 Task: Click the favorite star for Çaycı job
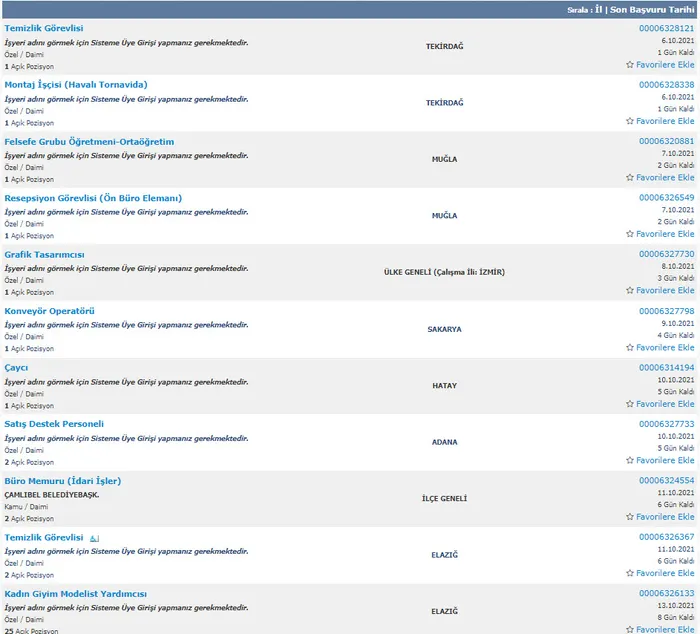tap(630, 404)
